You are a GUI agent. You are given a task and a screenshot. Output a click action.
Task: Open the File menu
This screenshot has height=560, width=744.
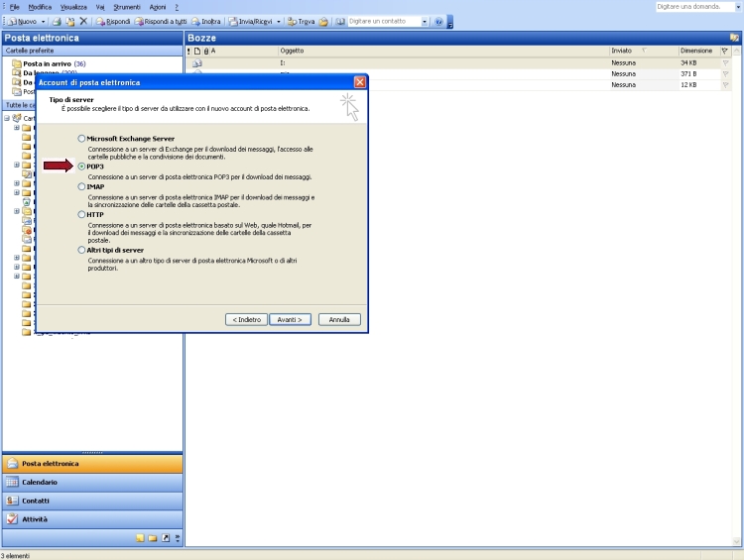click(x=15, y=7)
